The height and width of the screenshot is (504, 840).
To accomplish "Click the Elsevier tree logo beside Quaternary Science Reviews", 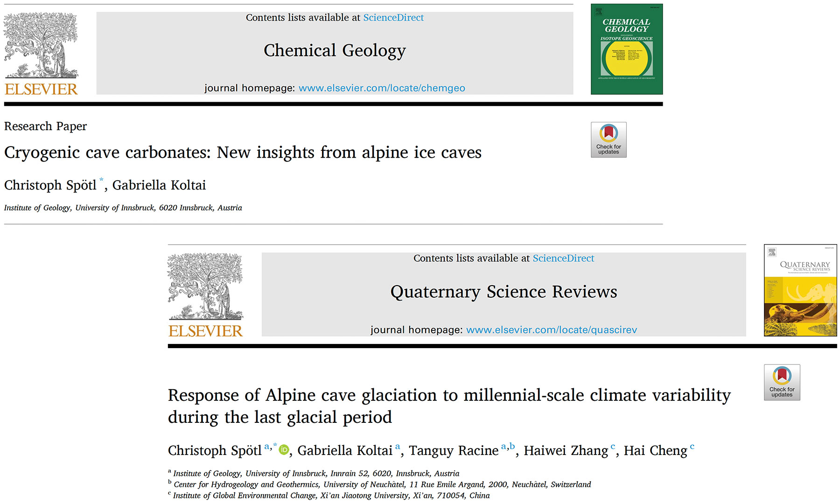I will [x=205, y=287].
